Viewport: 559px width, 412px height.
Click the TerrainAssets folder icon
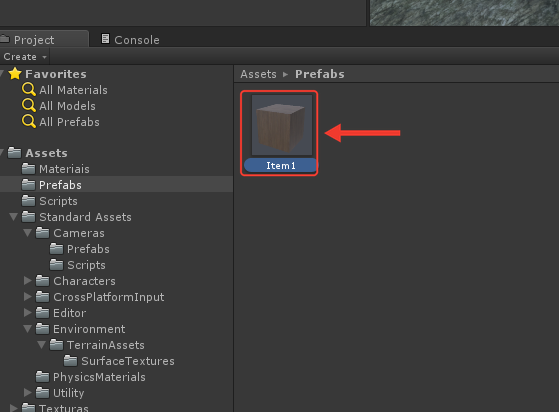click(x=56, y=344)
